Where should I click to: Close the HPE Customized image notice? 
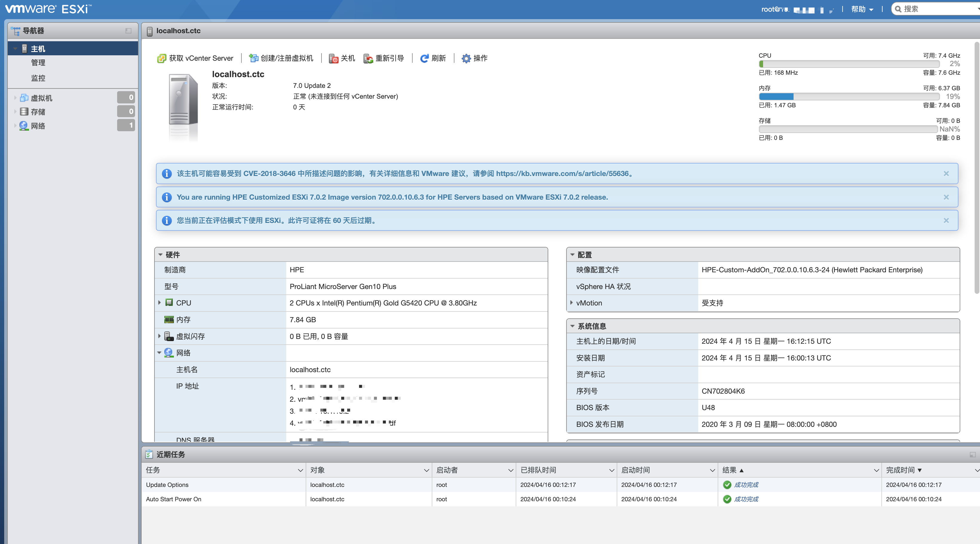pyautogui.click(x=946, y=197)
